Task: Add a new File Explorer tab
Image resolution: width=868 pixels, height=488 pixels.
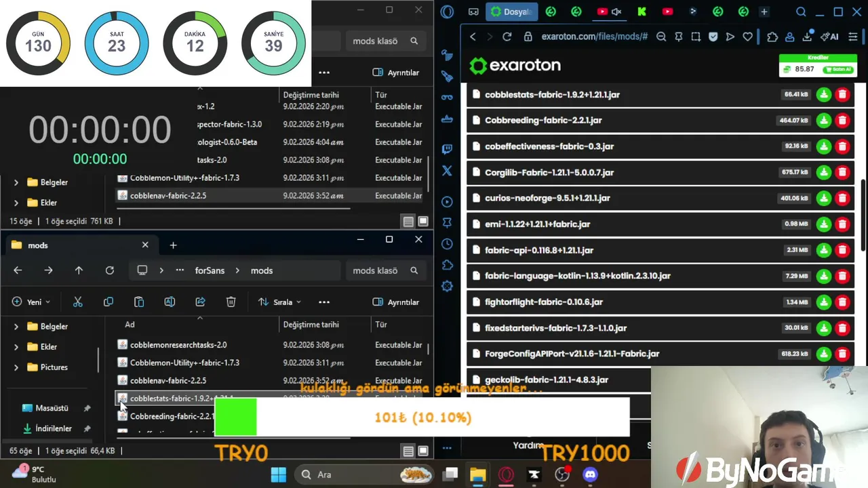Action: point(173,245)
